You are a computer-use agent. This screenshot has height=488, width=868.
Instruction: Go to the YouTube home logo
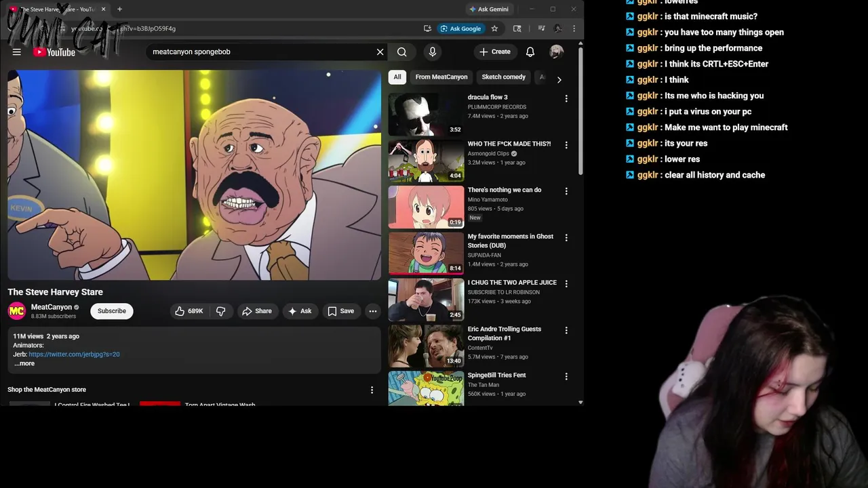click(x=54, y=52)
